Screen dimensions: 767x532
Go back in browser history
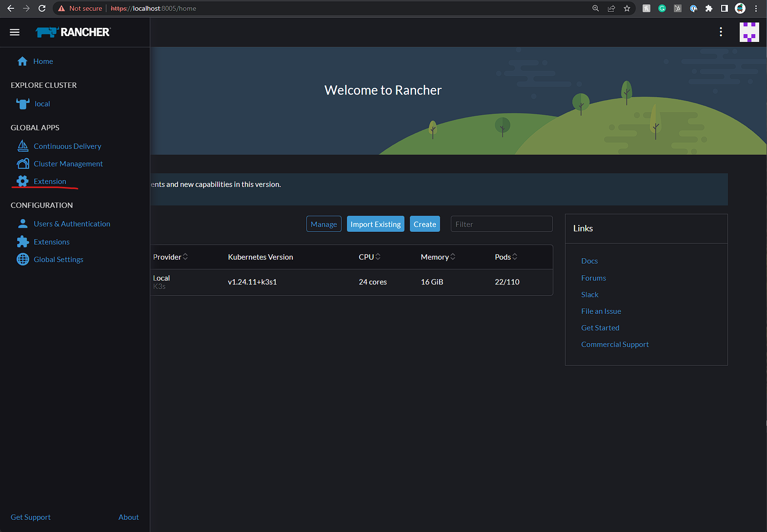click(11, 8)
